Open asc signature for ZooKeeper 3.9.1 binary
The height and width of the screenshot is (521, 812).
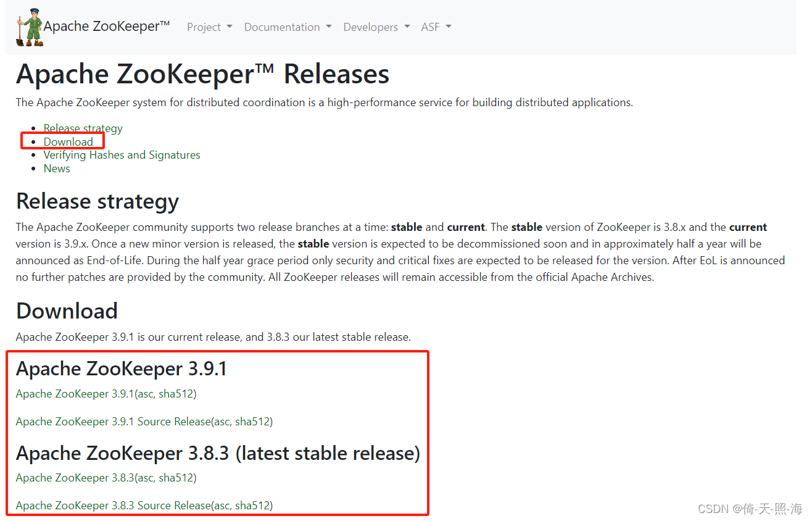[145, 394]
